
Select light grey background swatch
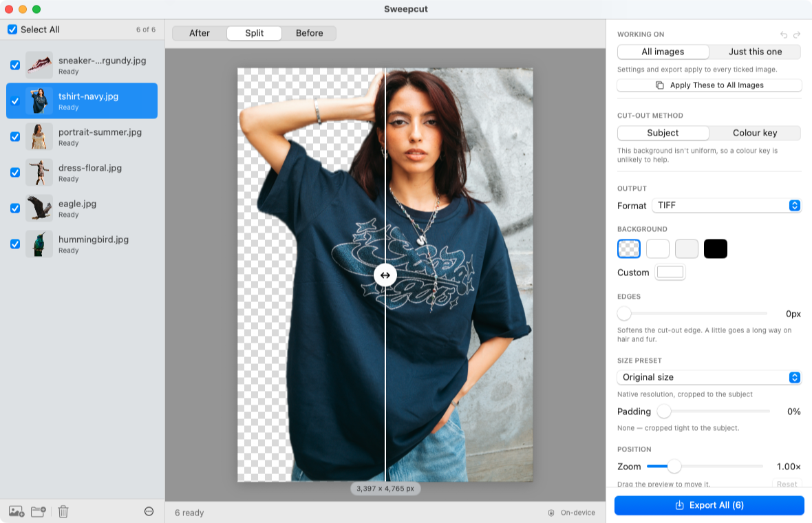point(687,249)
